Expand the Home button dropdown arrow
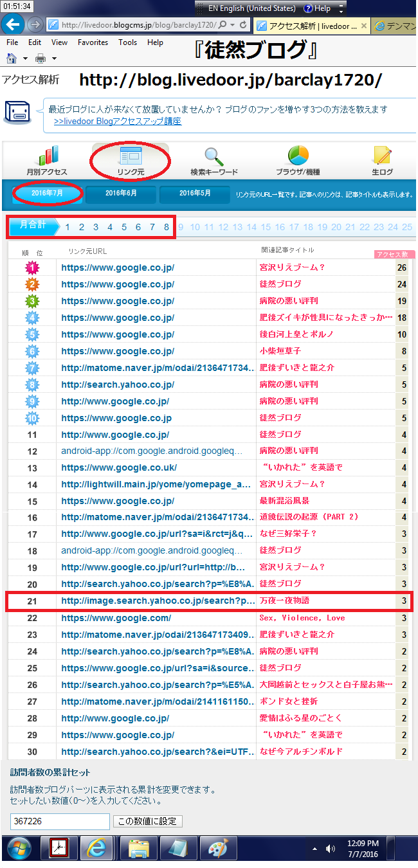The height and width of the screenshot is (868, 418). point(25,59)
